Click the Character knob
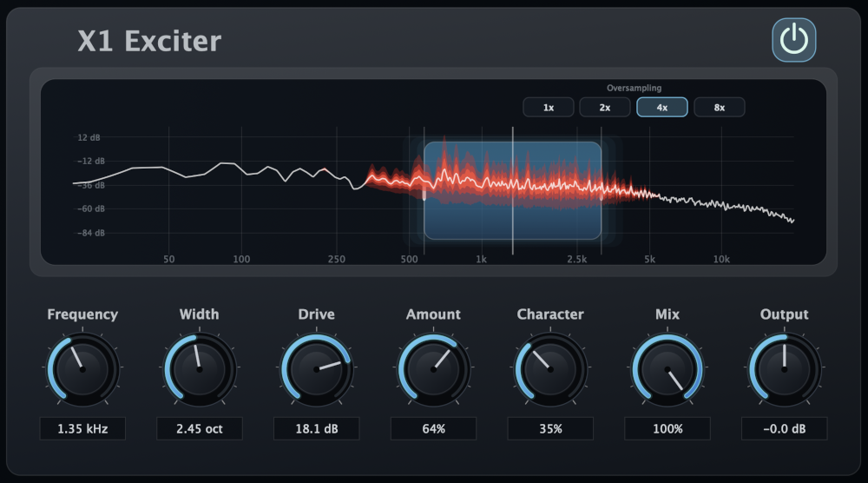This screenshot has height=483, width=868. [550, 369]
